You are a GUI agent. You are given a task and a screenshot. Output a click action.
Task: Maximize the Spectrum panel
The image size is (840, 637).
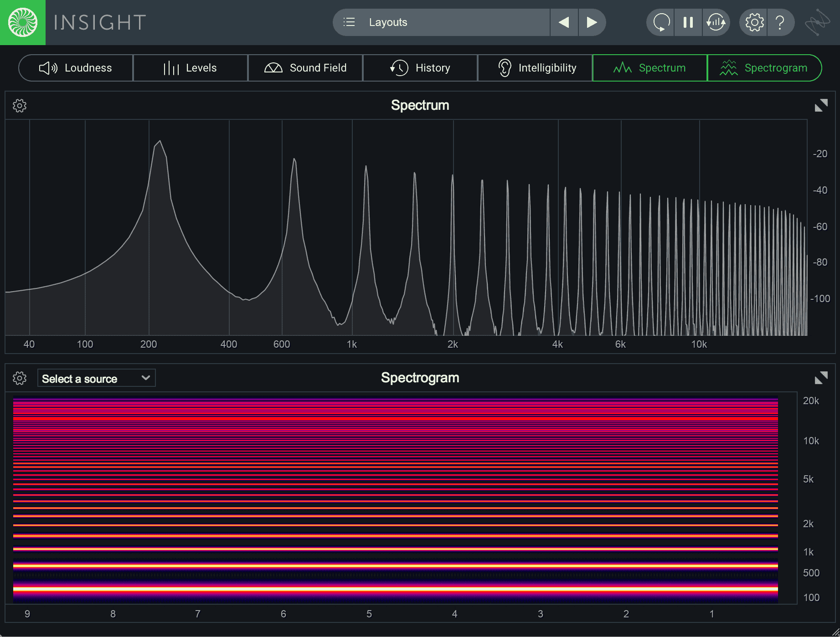pyautogui.click(x=821, y=106)
